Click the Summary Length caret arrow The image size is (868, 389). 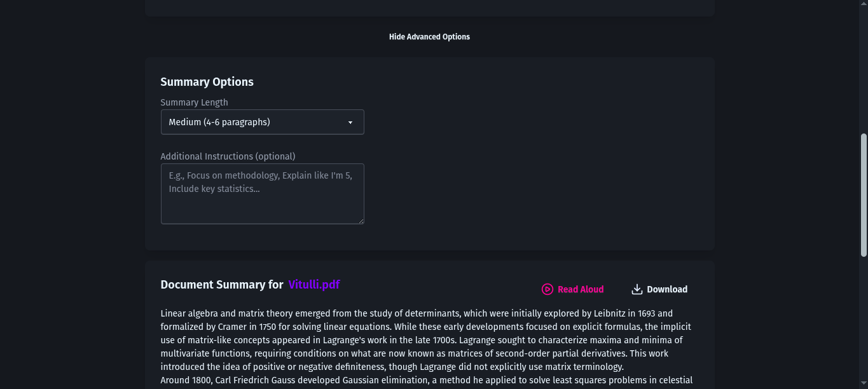pyautogui.click(x=350, y=123)
